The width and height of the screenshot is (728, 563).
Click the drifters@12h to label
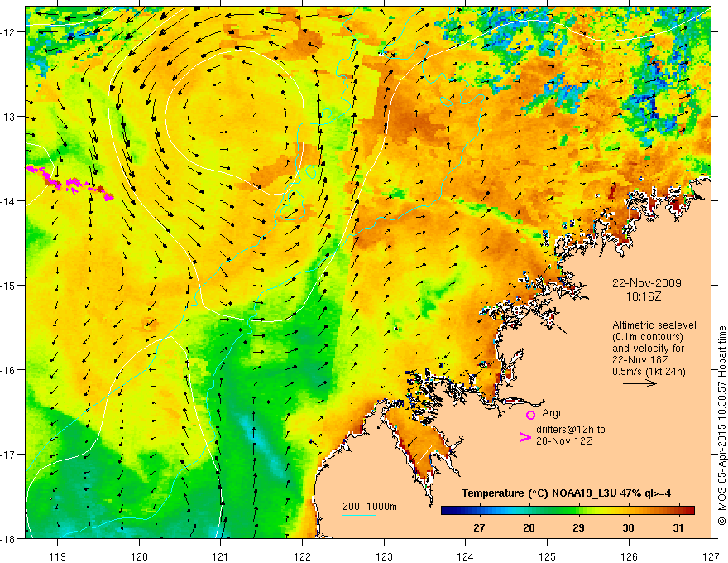coord(571,430)
